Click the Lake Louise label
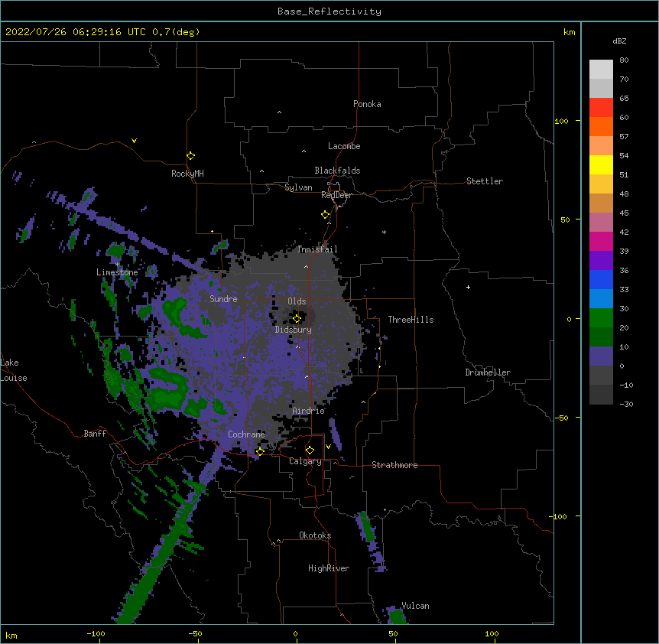This screenshot has width=659, height=644. tap(14, 370)
